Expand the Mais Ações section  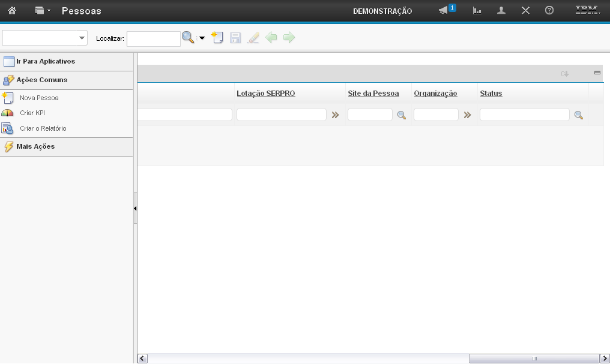(35, 146)
